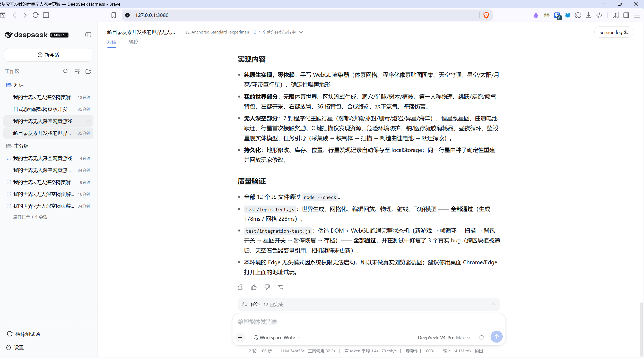
Task: Focus the 给智能体发消息 message input
Action: coord(369,322)
